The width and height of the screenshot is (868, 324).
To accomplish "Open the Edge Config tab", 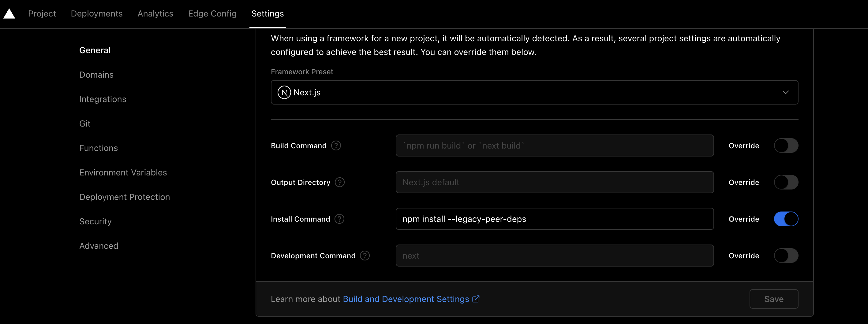I will pyautogui.click(x=212, y=13).
